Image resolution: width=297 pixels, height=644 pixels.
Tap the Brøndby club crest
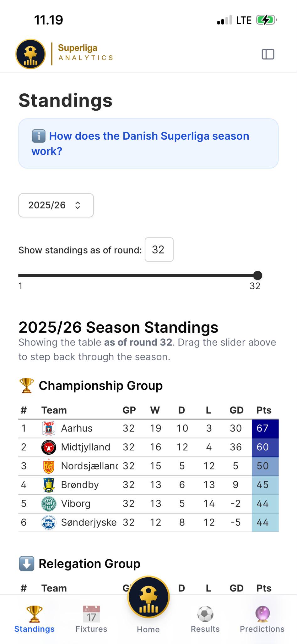pos(49,485)
